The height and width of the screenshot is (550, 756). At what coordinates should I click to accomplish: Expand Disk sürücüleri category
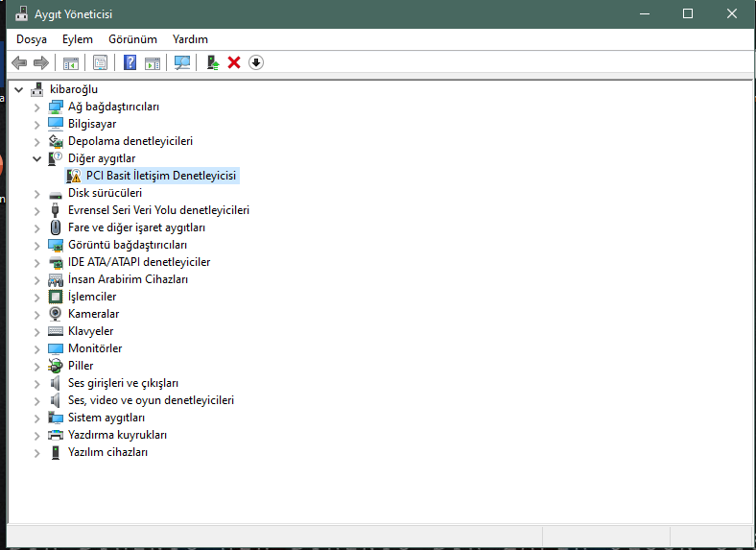click(x=37, y=194)
